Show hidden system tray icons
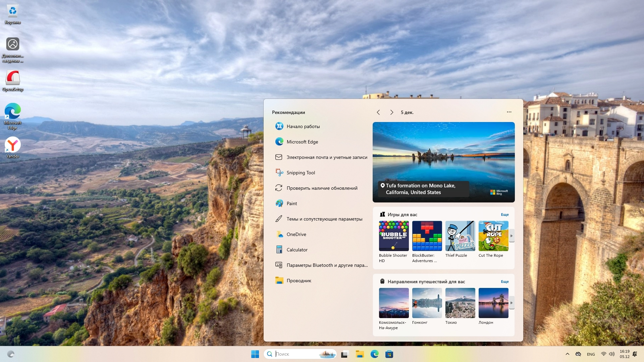Screen dimensions: 644x362 (567, 354)
